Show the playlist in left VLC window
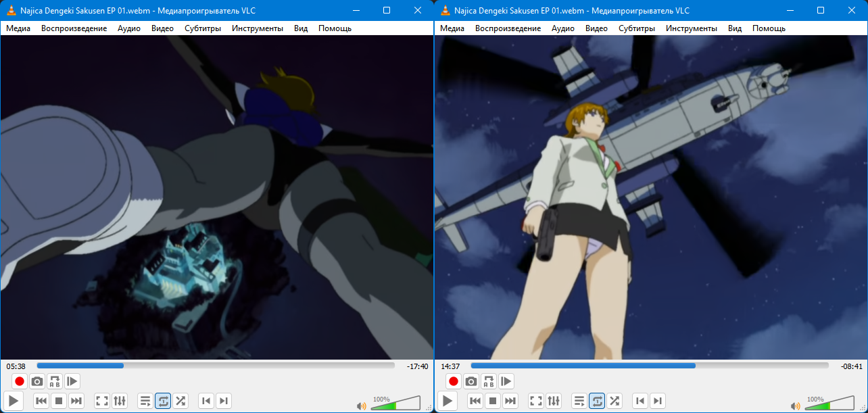The width and height of the screenshot is (868, 413). click(145, 401)
